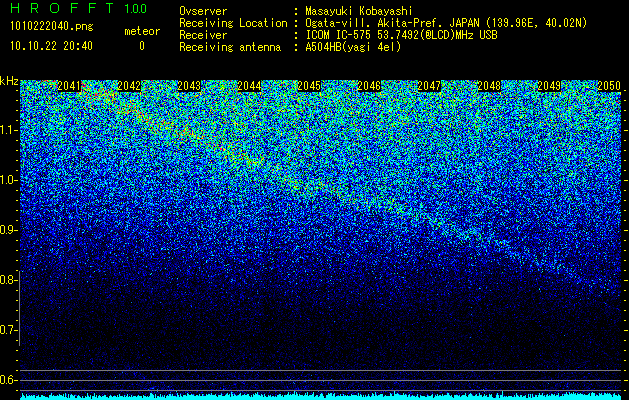Click the 2047 time marker
The image size is (629, 400).
click(x=429, y=86)
